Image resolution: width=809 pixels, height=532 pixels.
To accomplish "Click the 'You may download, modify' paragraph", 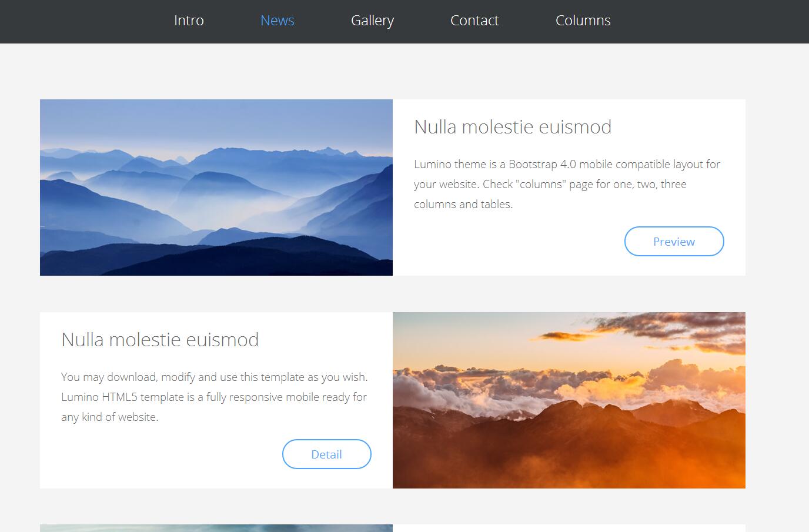I will pos(215,397).
